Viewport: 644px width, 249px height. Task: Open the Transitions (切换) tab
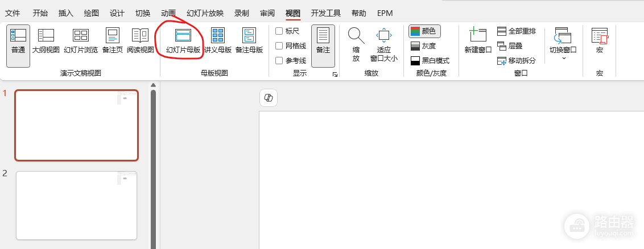[x=143, y=13]
